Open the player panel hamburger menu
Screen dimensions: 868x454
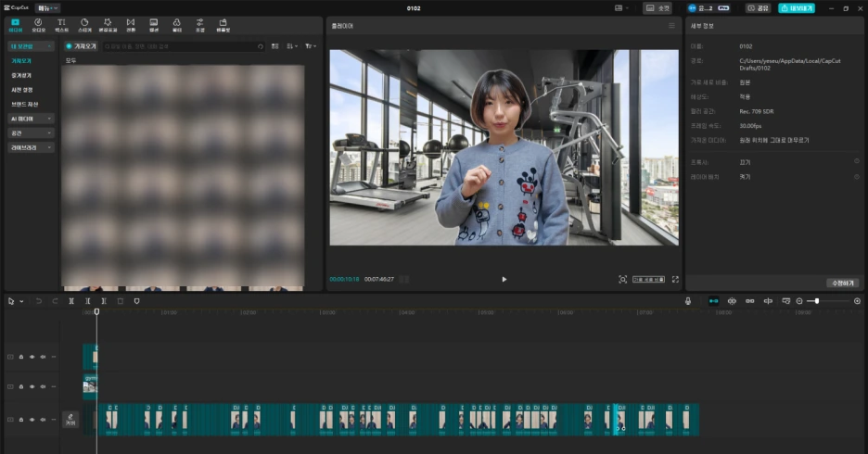tap(671, 26)
